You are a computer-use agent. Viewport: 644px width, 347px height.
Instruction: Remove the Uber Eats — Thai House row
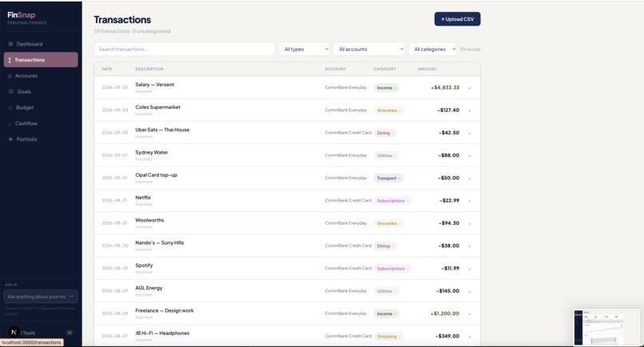pyautogui.click(x=470, y=134)
